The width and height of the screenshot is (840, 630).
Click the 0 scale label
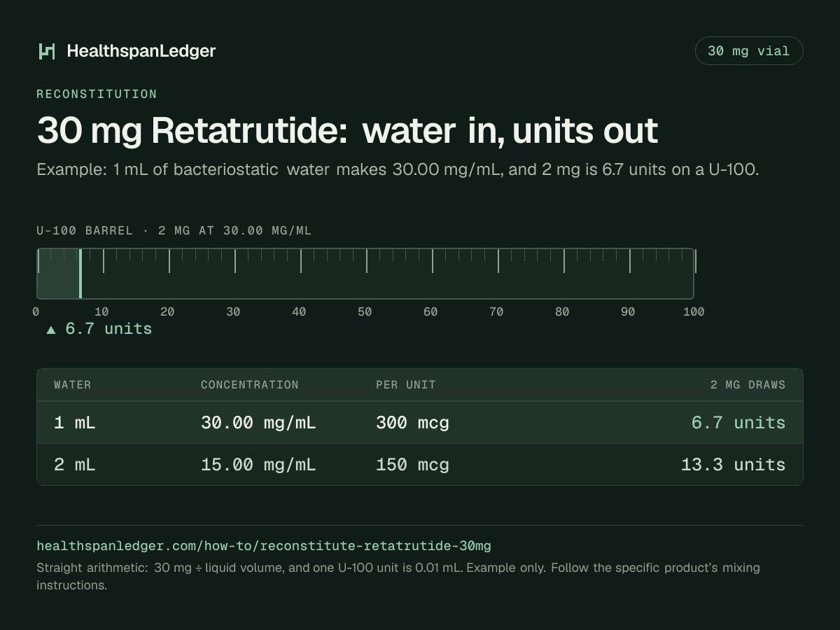point(36,311)
